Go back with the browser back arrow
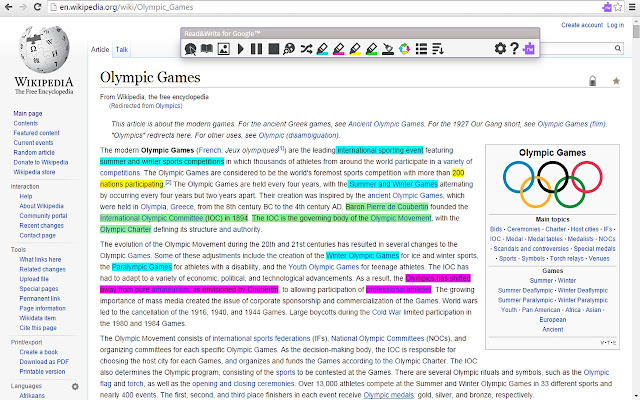The width and height of the screenshot is (640, 400). point(8,7)
